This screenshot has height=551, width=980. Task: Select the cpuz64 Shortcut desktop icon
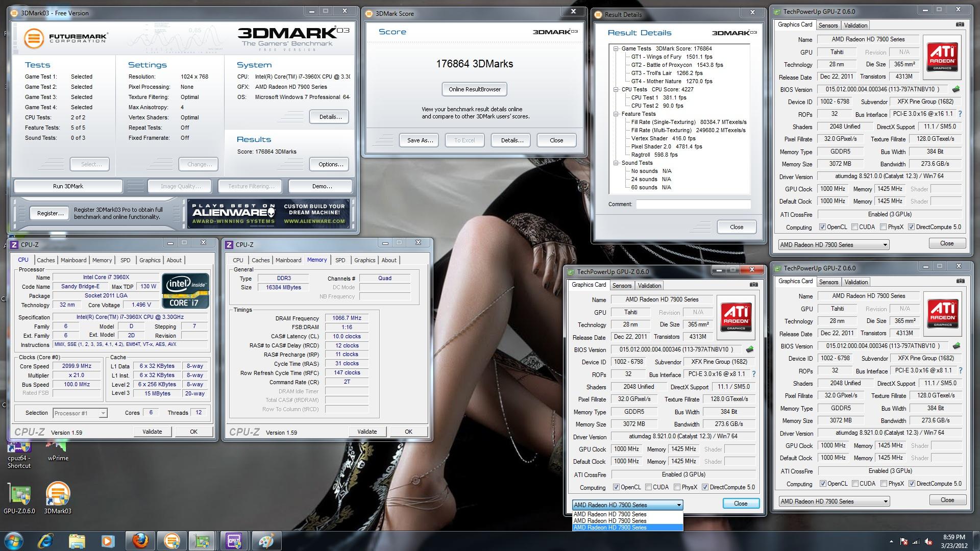(x=19, y=454)
